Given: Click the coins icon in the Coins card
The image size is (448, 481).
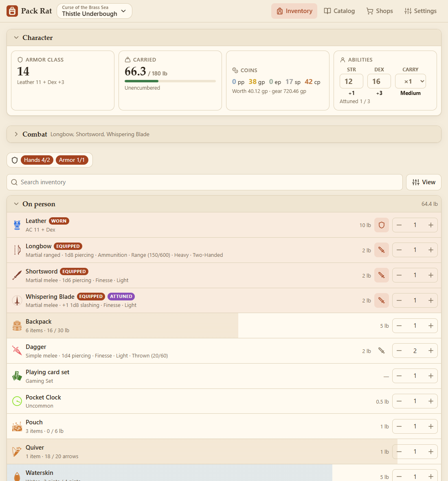Looking at the screenshot, I should click(235, 70).
